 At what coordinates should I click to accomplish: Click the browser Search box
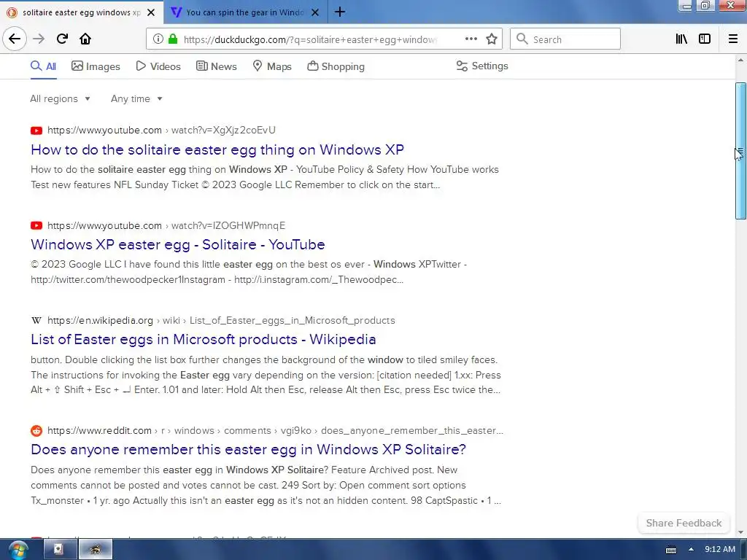(x=565, y=39)
